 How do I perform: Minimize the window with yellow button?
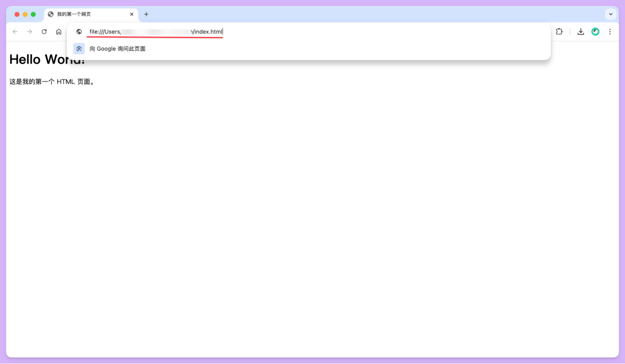[25, 14]
